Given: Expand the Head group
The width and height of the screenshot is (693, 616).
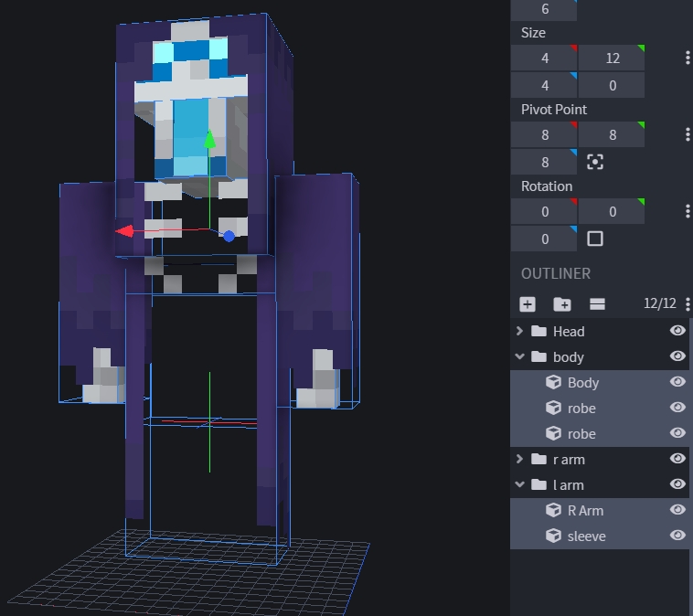Looking at the screenshot, I should (x=520, y=331).
